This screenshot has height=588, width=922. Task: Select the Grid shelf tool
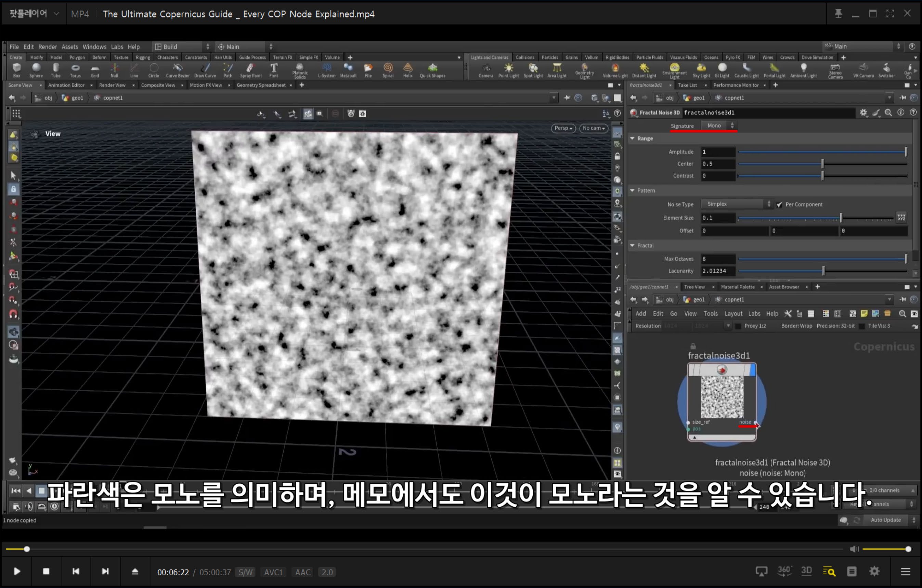click(x=95, y=70)
